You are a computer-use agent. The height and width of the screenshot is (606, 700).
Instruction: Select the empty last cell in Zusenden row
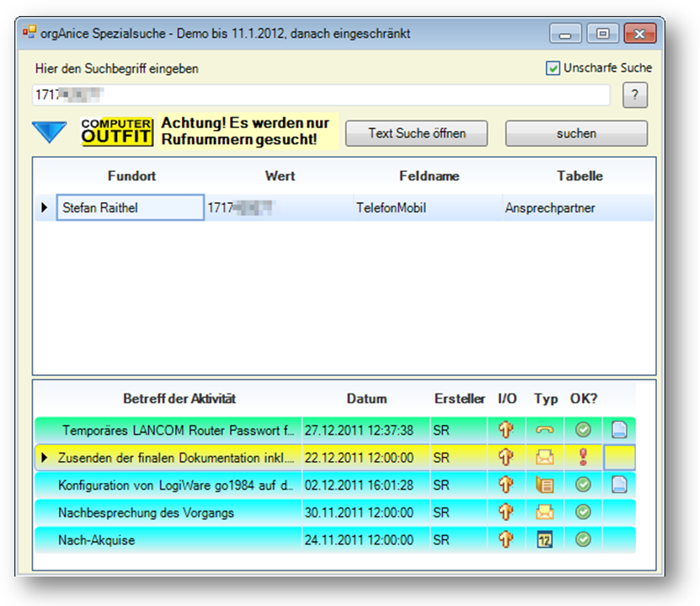click(619, 458)
